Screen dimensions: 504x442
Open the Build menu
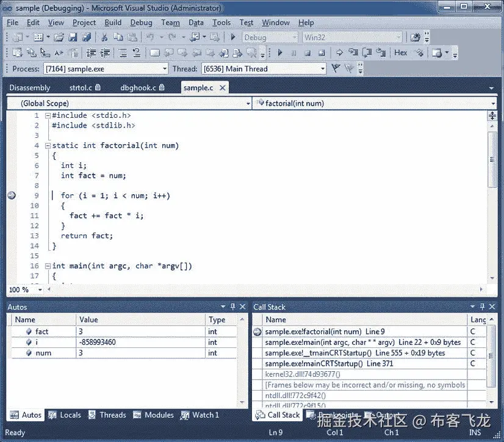[113, 23]
